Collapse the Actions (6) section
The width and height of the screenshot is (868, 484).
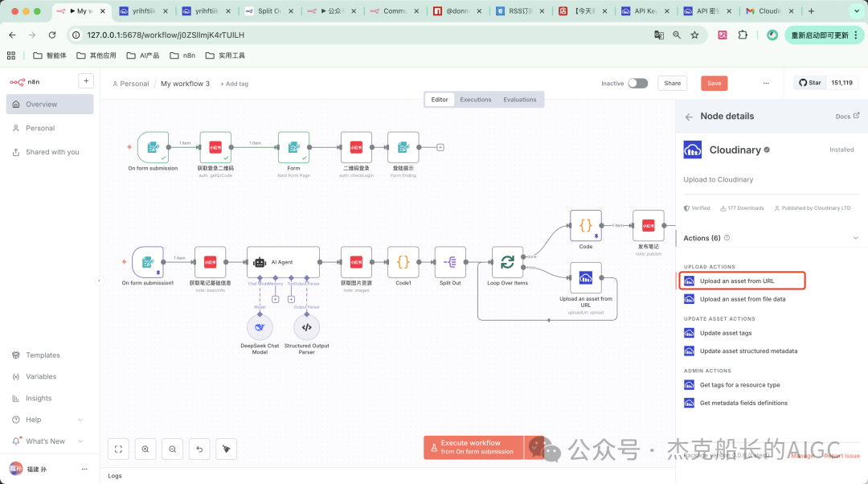pos(856,238)
